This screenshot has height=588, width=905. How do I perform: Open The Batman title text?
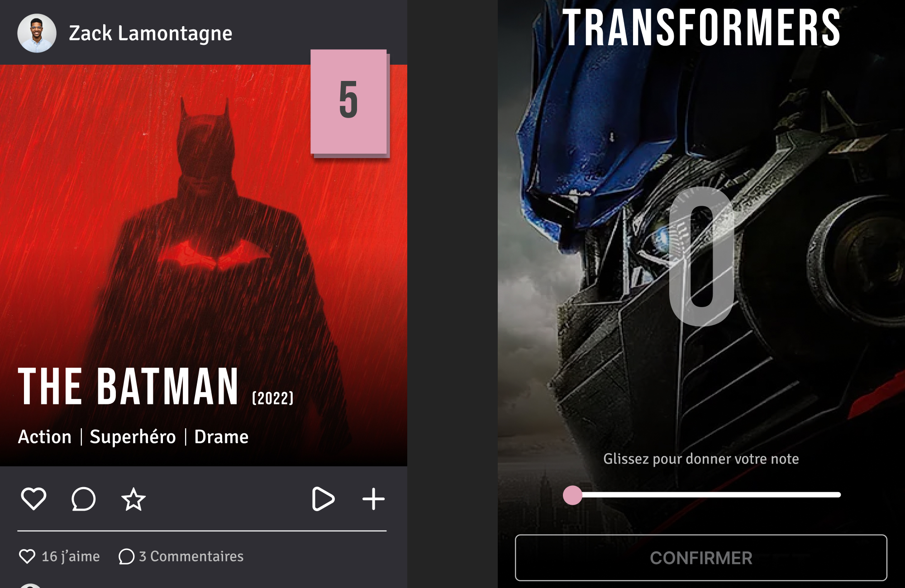128,386
